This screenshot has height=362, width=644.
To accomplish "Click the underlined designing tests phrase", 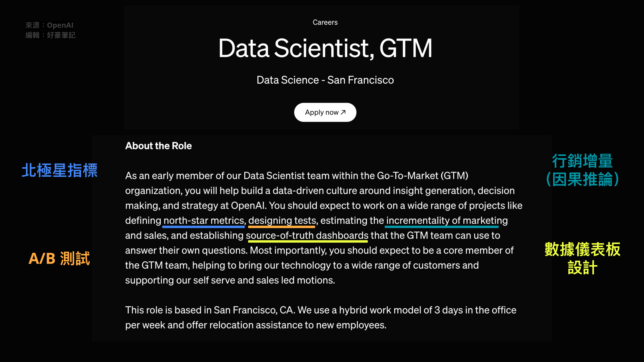I will pos(282,221).
